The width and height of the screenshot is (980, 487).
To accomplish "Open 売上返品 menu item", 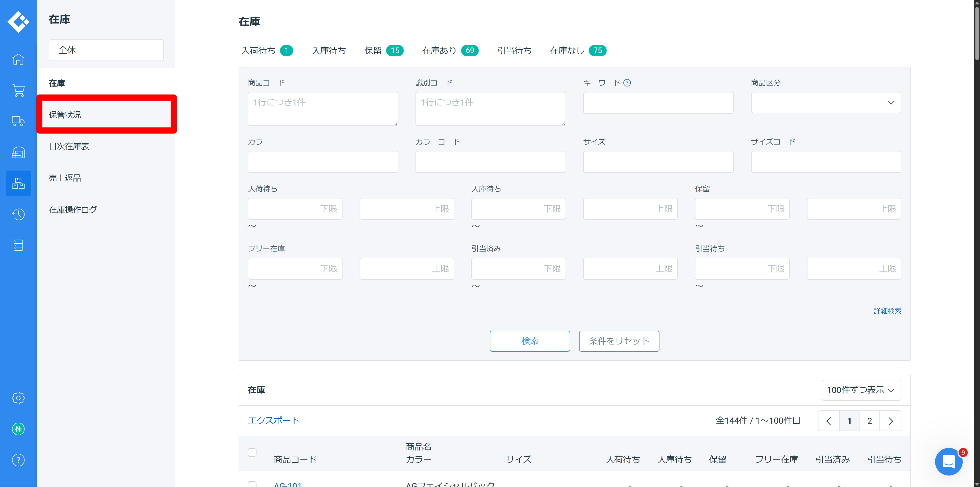I will click(x=106, y=178).
